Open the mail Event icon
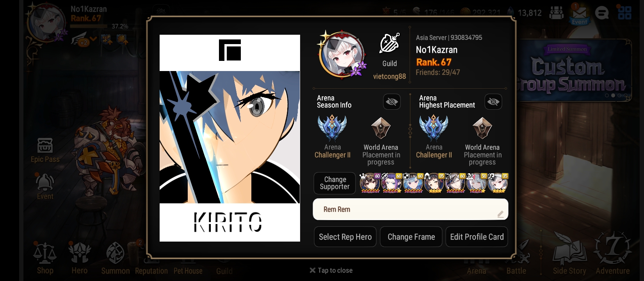This screenshot has height=281, width=644. coord(580,14)
